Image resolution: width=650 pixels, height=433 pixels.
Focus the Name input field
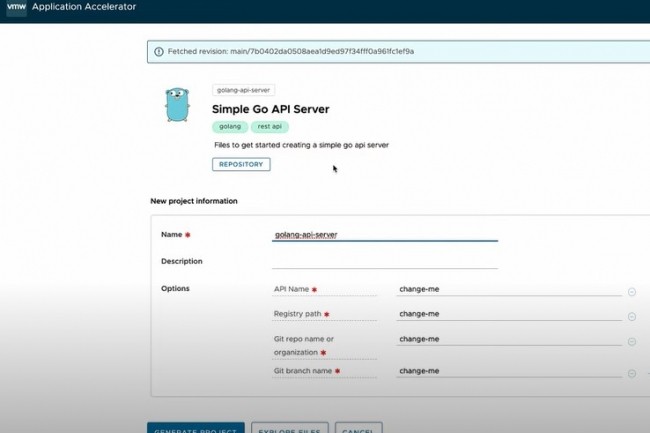tap(385, 235)
